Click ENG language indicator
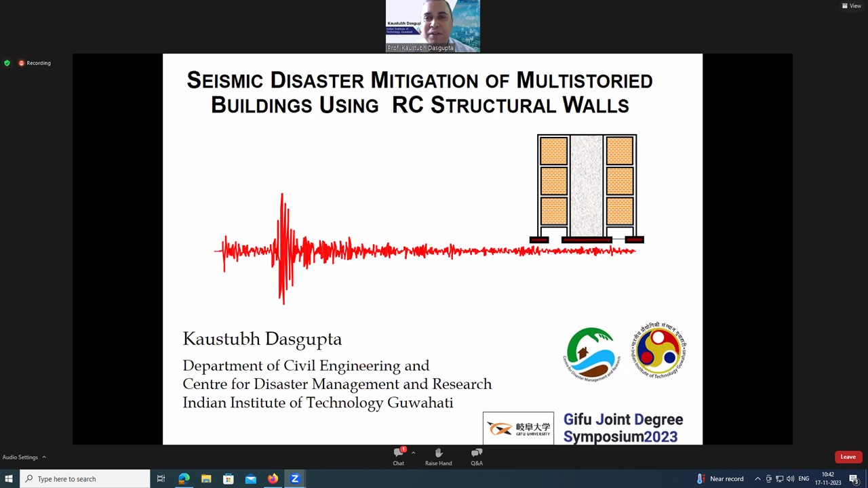The width and height of the screenshot is (868, 488). tap(804, 479)
